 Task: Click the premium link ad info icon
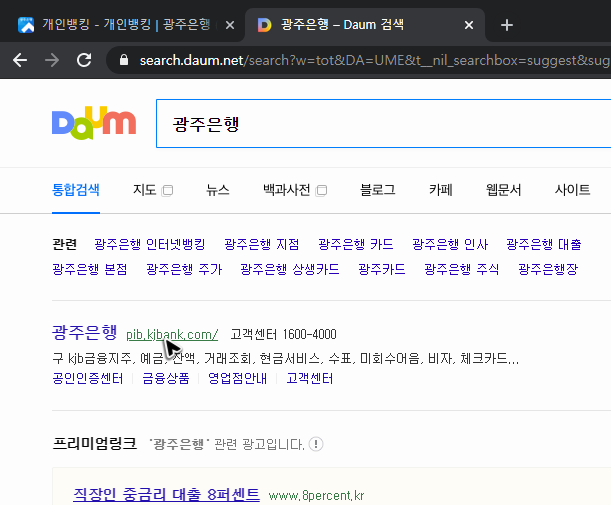click(x=316, y=444)
